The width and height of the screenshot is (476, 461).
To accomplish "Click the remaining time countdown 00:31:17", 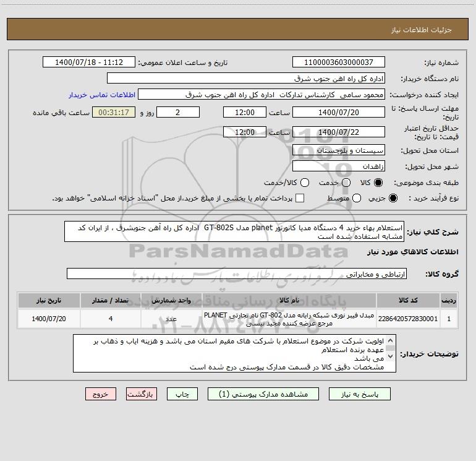I will click(114, 112).
